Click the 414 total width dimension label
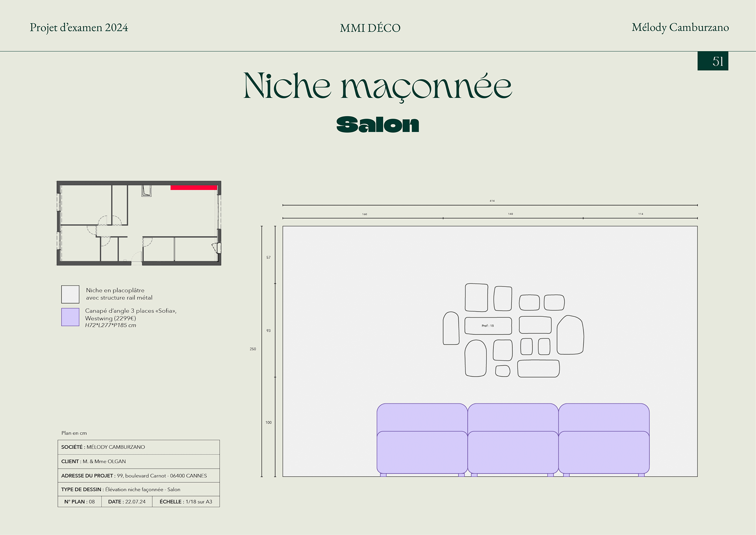Viewport: 756px width, 535px height. click(x=492, y=201)
